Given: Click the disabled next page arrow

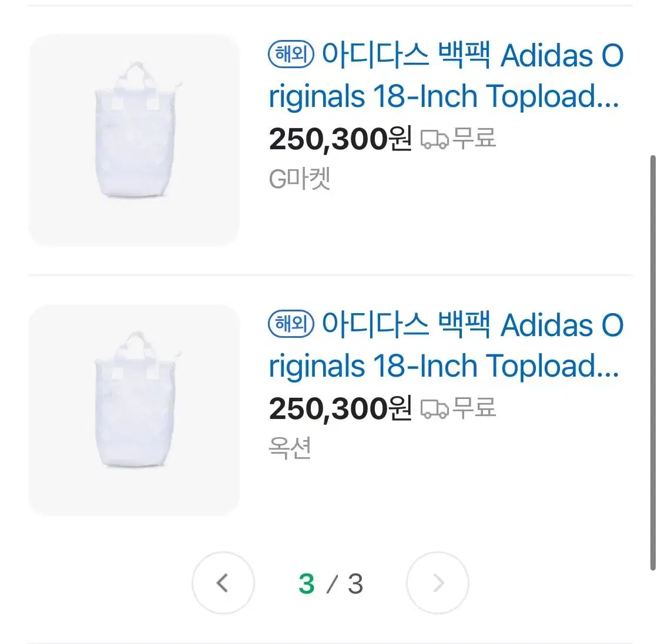Looking at the screenshot, I should pos(438,583).
